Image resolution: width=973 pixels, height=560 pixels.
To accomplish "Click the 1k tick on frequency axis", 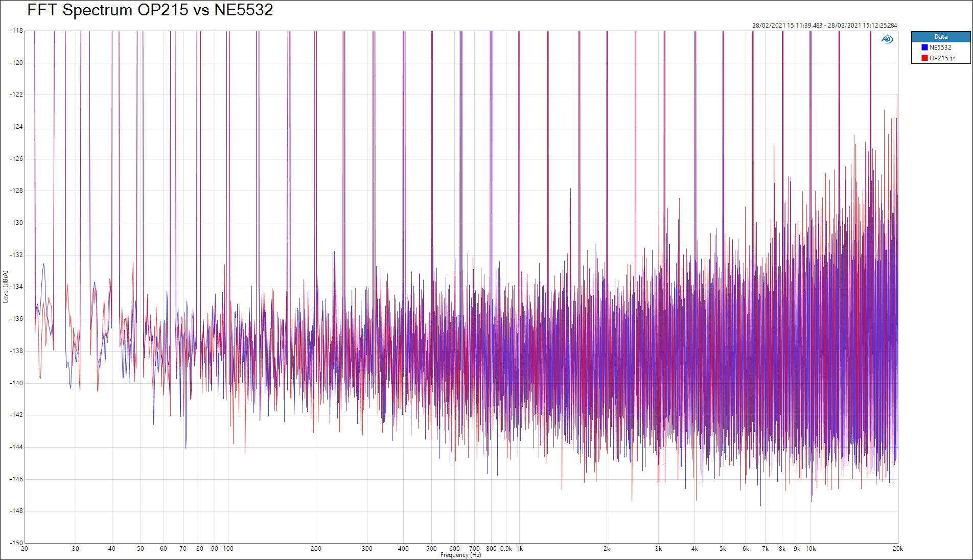I will tap(519, 549).
